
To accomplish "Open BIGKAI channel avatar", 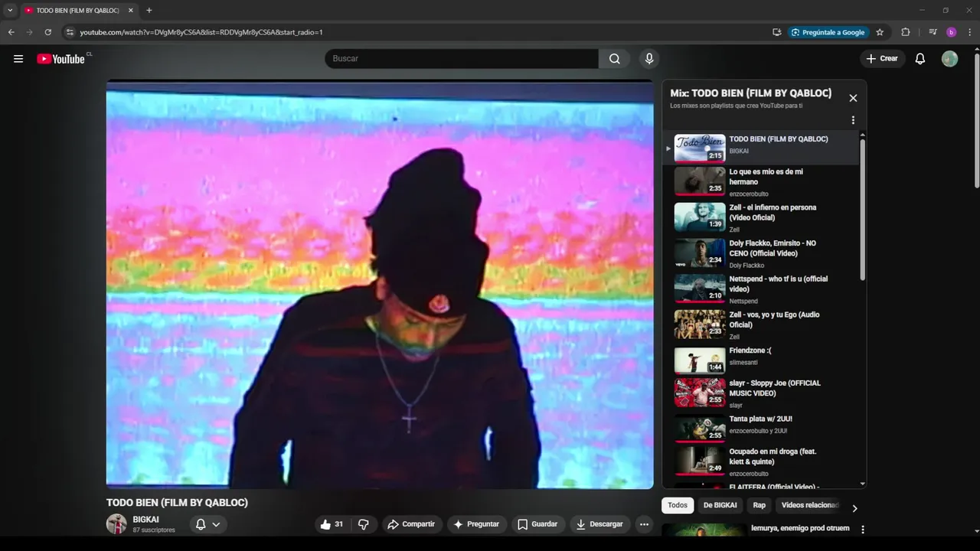I will click(116, 524).
